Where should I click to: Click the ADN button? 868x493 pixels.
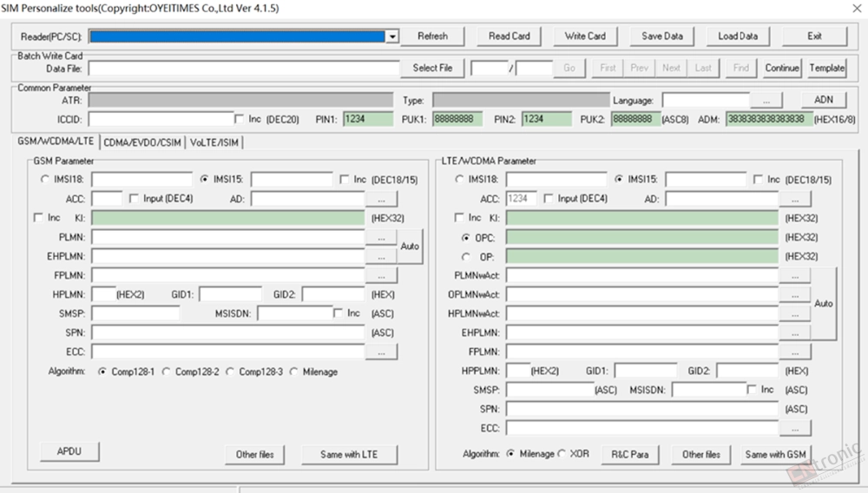click(x=824, y=100)
